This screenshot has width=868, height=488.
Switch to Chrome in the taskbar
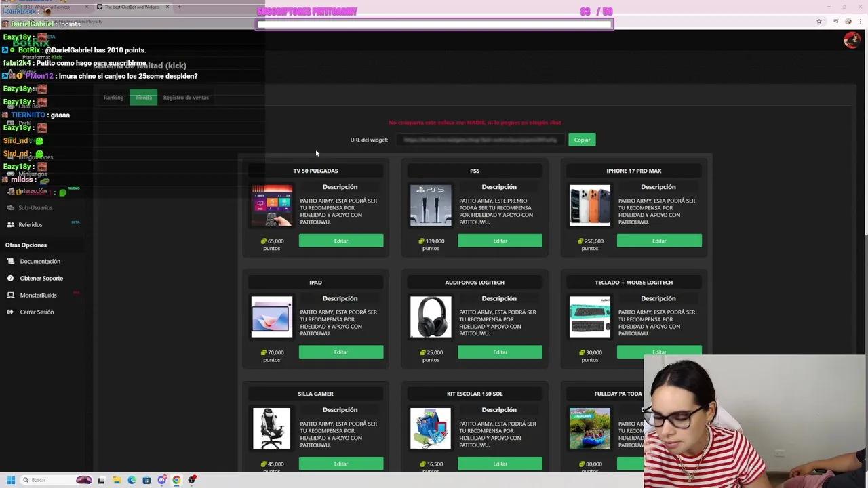coord(176,480)
